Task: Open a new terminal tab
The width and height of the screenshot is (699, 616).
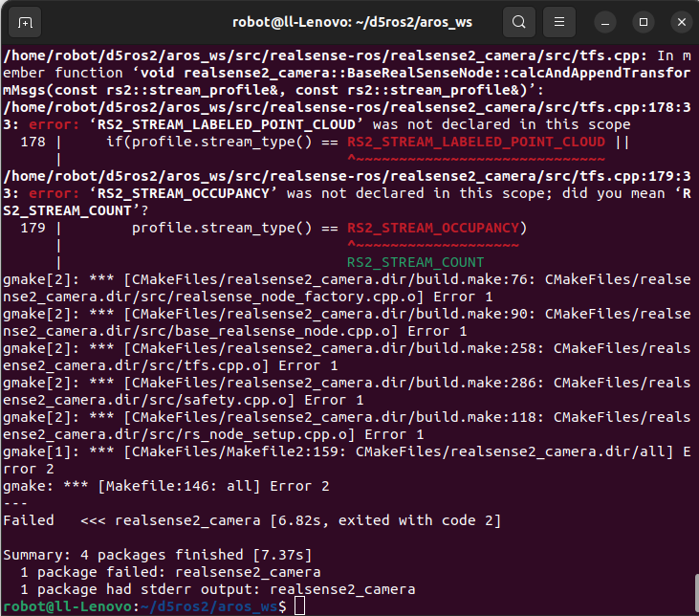Action: coord(25,22)
